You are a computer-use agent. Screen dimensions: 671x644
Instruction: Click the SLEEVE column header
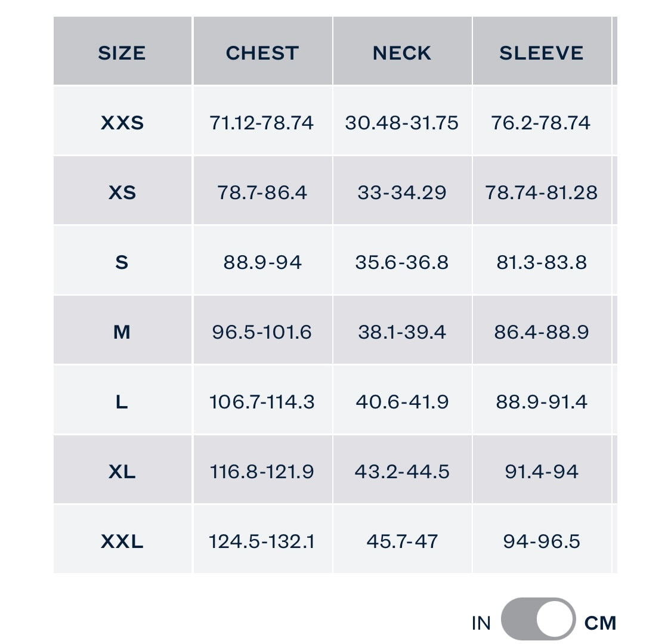click(542, 53)
